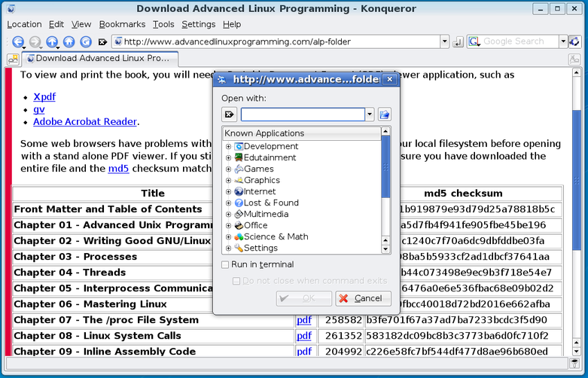Viewport: 588px width, 378px height.
Task: Open a new tab with tab icon
Action: point(13,59)
